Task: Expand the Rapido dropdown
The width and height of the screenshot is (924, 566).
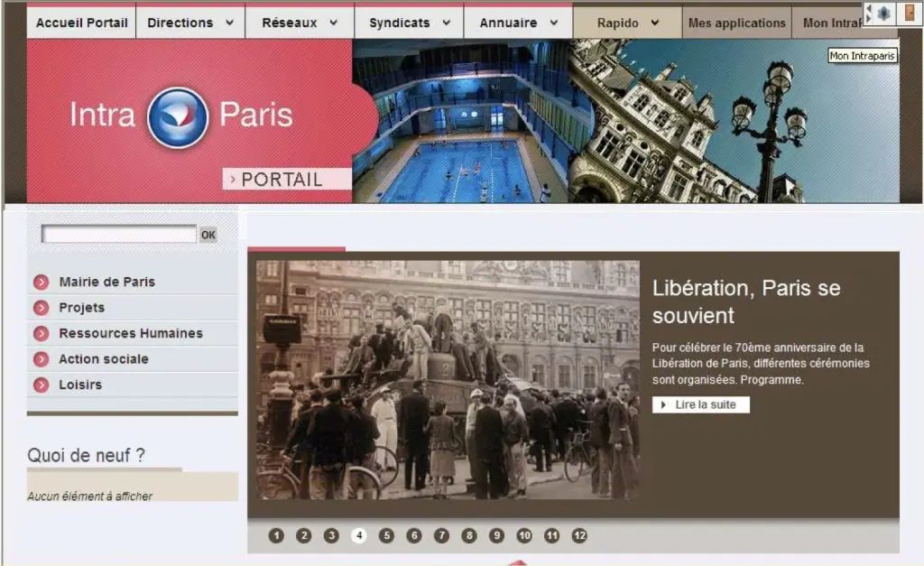Action: (x=628, y=23)
